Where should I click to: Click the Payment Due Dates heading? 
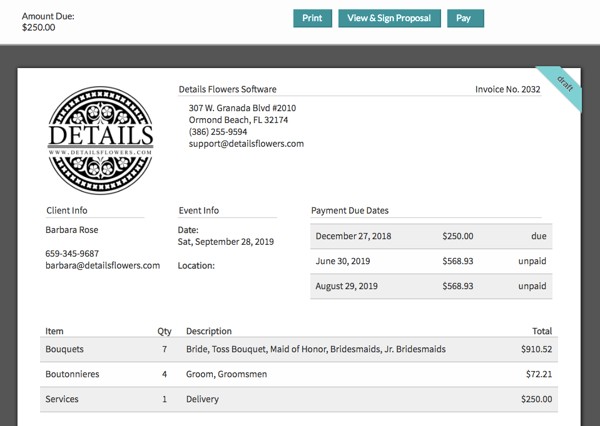click(350, 211)
